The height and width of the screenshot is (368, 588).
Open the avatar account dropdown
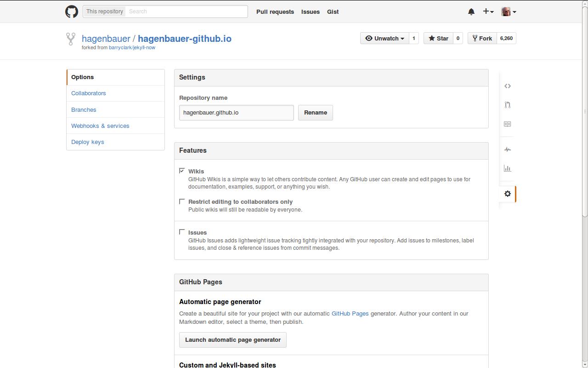[508, 11]
